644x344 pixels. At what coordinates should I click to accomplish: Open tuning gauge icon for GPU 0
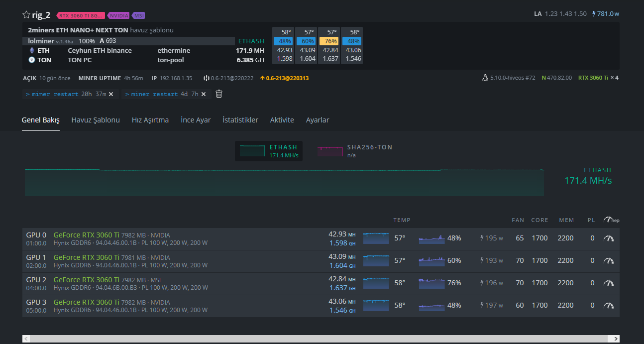(608, 238)
